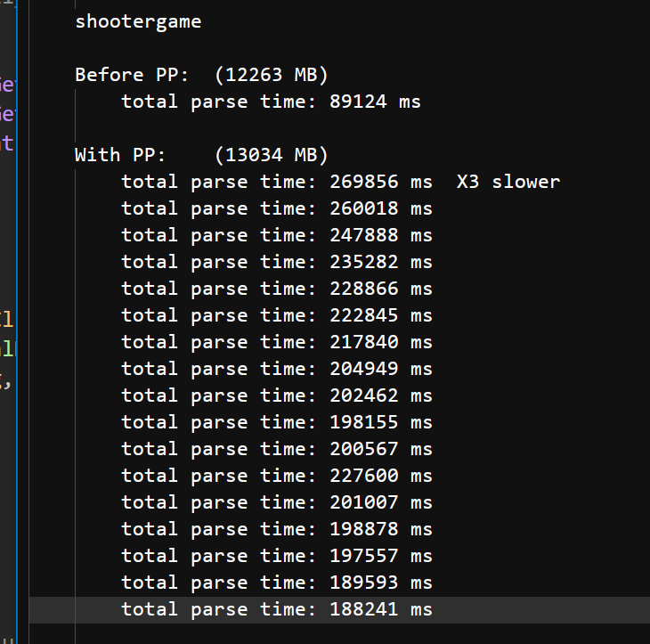Click the '235282 ms' parse time line

pos(277,262)
